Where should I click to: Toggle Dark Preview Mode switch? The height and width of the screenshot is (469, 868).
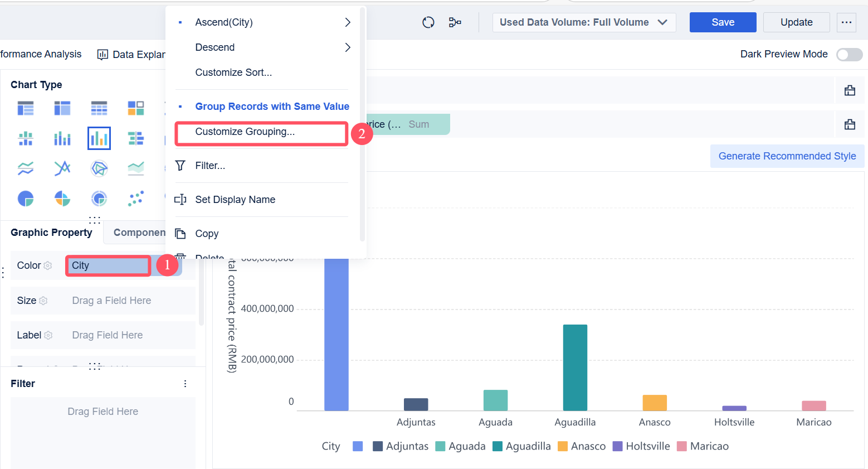coord(850,54)
